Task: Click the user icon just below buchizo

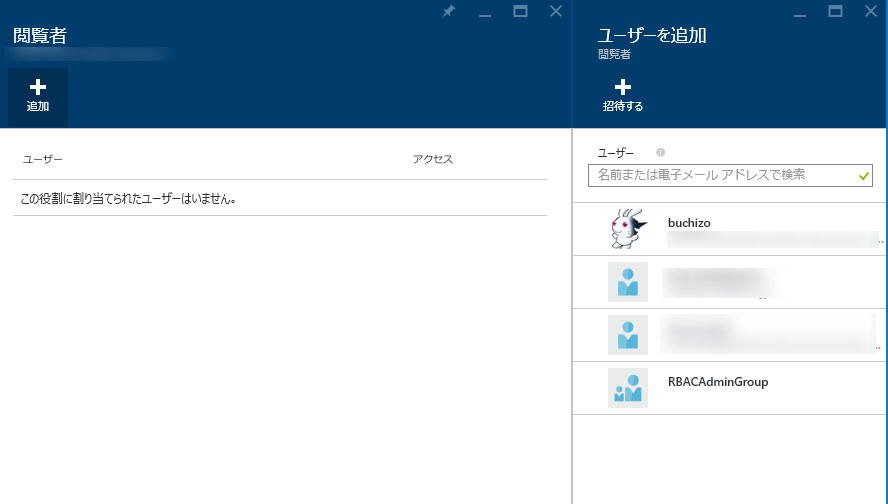Action: pos(627,282)
